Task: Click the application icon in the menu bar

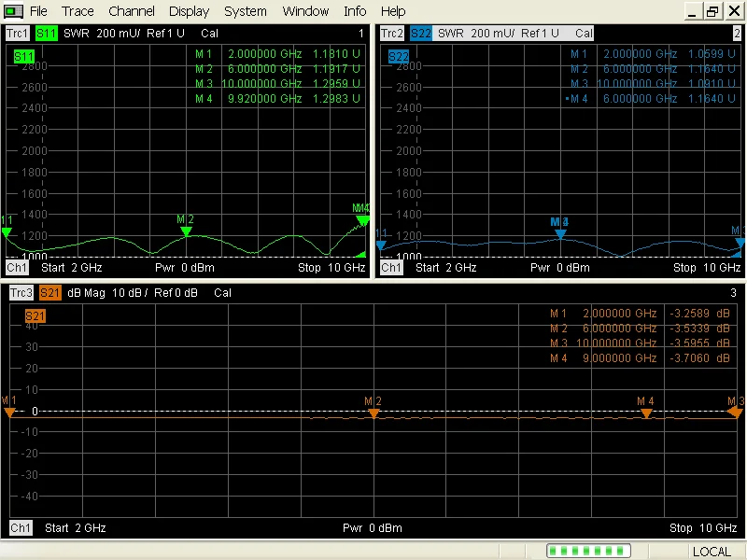Action: [x=12, y=11]
